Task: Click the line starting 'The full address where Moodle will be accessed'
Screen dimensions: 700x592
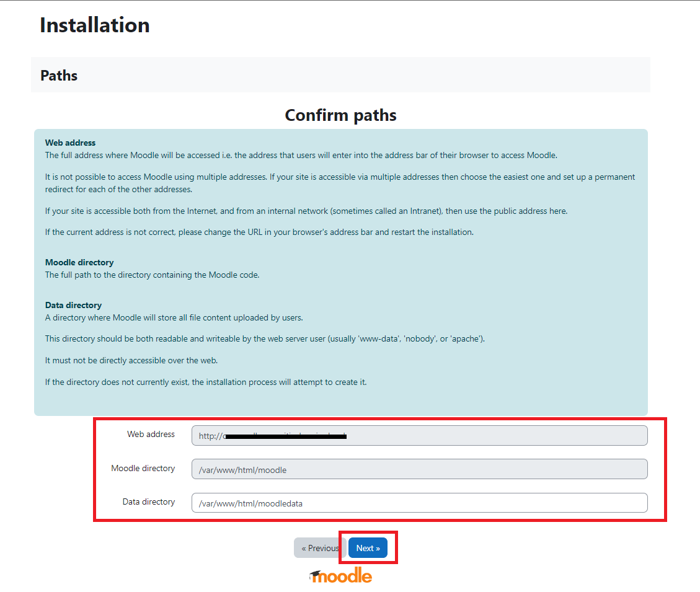Action: point(301,156)
